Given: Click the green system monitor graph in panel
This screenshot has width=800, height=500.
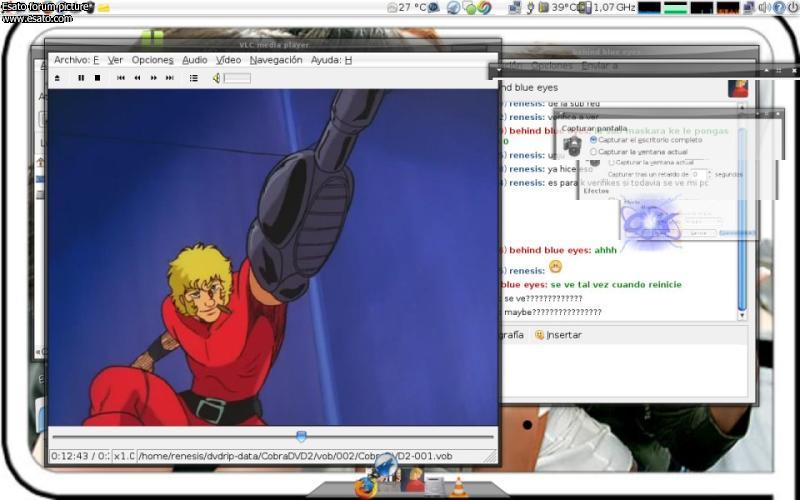Looking at the screenshot, I should click(x=674, y=8).
